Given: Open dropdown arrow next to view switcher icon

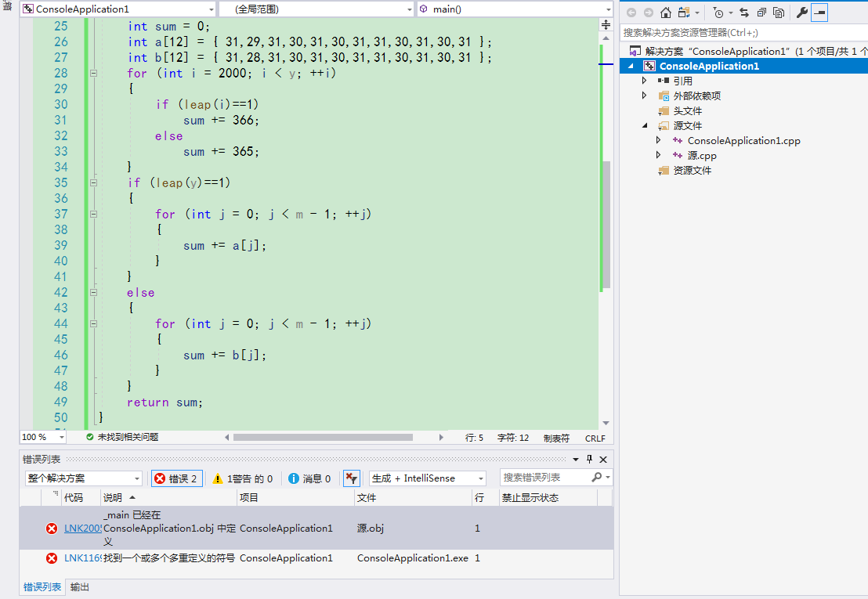Looking at the screenshot, I should (697, 13).
